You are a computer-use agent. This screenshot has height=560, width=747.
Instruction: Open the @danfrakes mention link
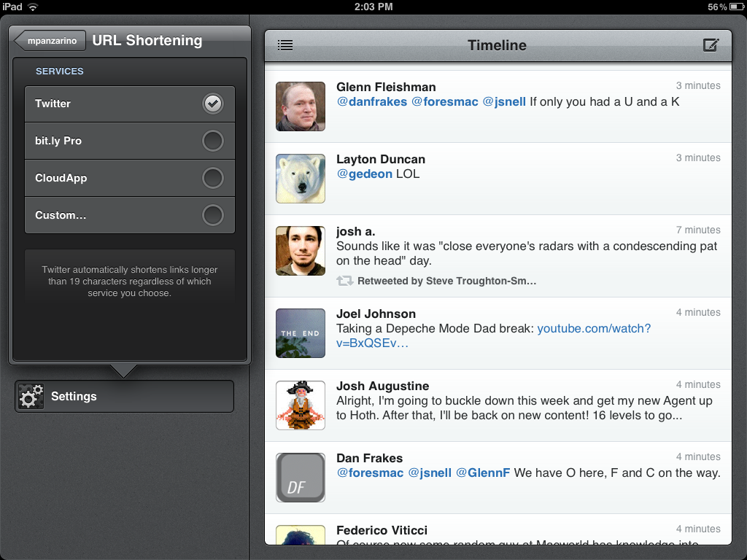[371, 101]
